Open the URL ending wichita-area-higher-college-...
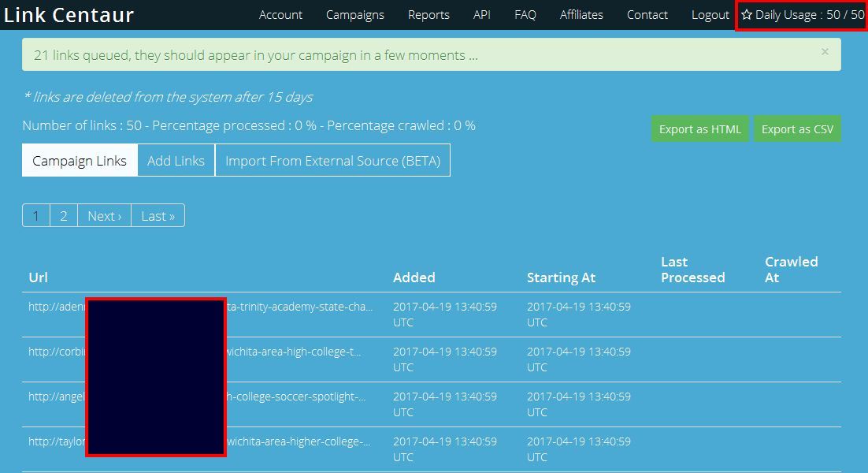Screen dimensions: 868x473 (200, 441)
